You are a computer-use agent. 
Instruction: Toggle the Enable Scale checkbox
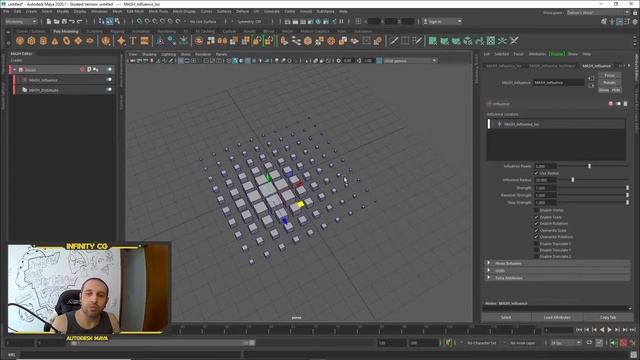point(536,217)
